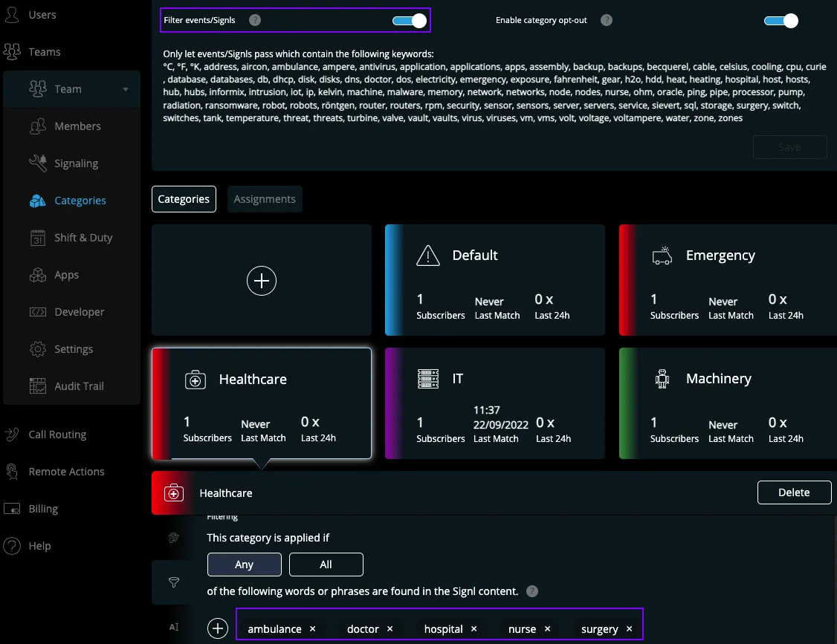Image resolution: width=837 pixels, height=644 pixels.
Task: Click help icon next to Filter events/Signls
Action: (x=255, y=20)
